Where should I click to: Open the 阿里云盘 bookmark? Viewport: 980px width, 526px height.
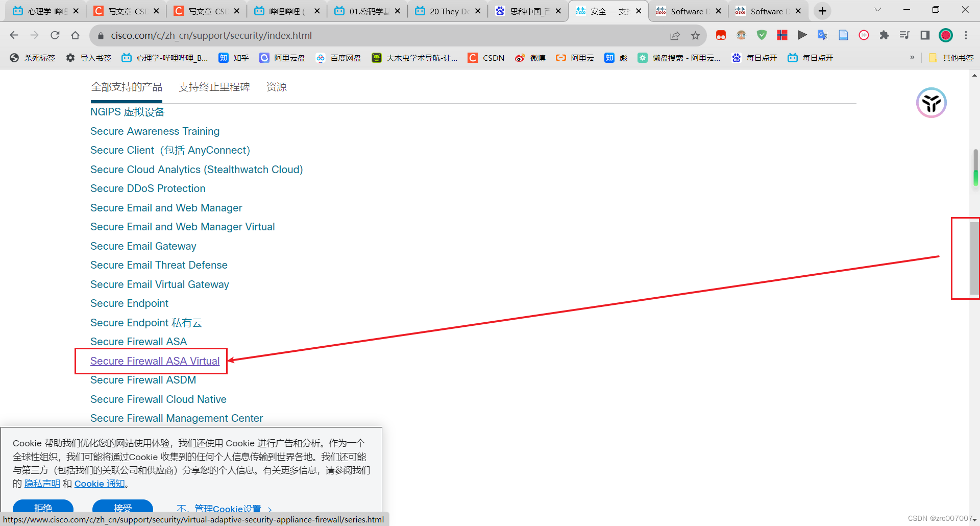[x=282, y=58]
